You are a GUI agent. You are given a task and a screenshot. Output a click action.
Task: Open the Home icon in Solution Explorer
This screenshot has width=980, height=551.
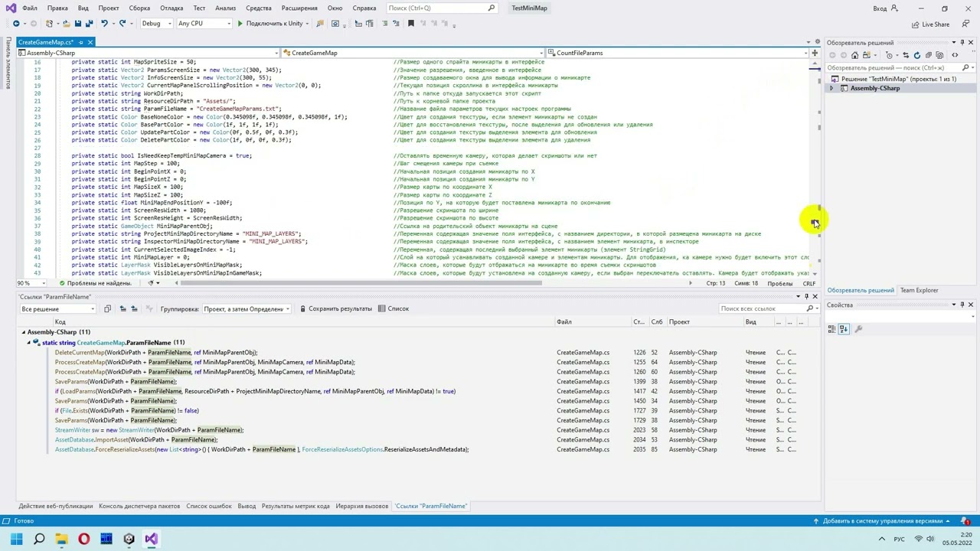click(855, 55)
